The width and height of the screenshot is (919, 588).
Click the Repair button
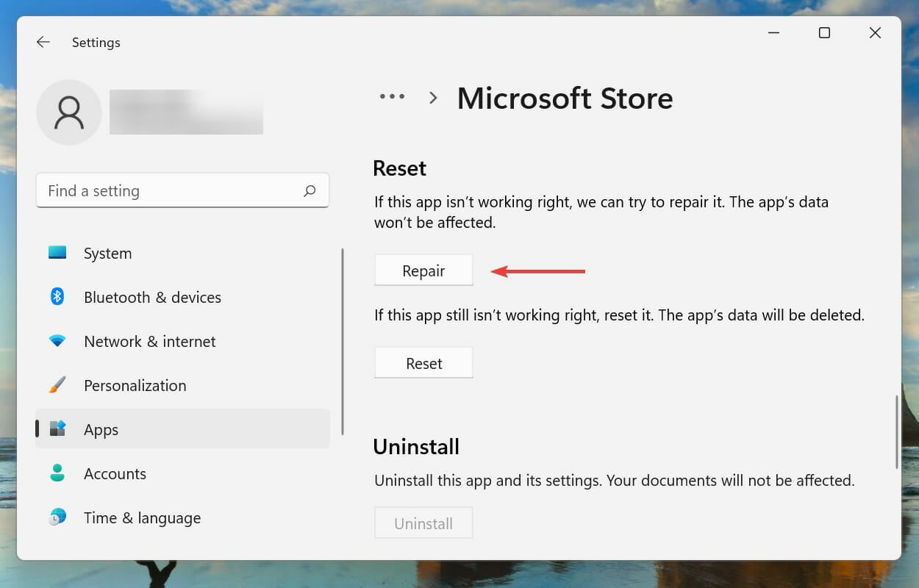tap(423, 270)
